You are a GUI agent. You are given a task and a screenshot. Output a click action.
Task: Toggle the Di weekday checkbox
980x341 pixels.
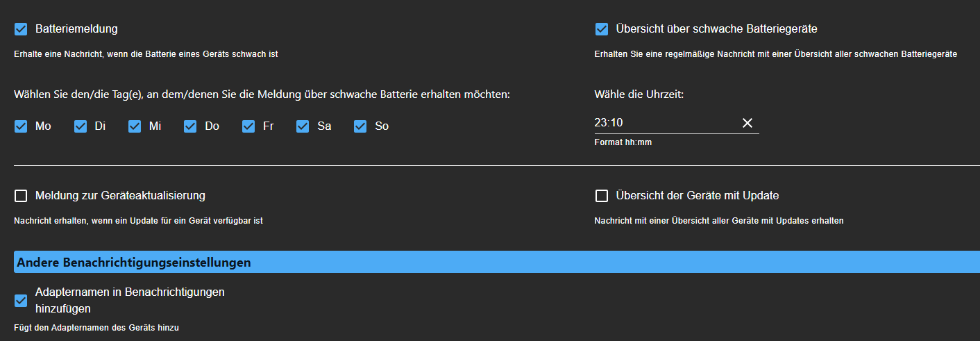[x=81, y=126]
